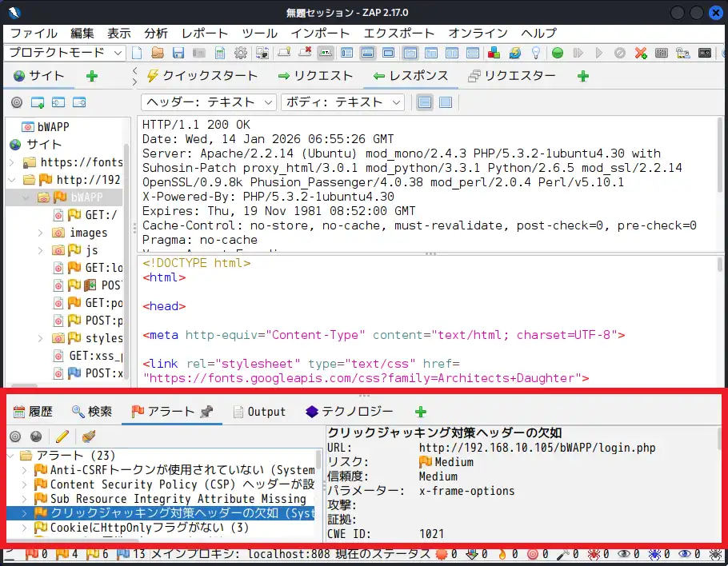Open the ZAP Options gear icon
This screenshot has width=728, height=566.
(240, 53)
